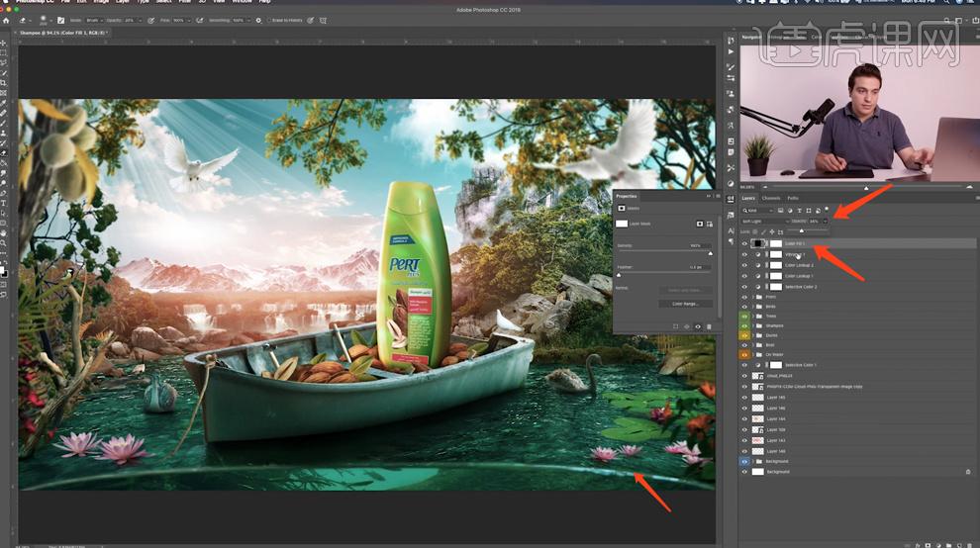Open the Image menu in menu bar

(101, 2)
